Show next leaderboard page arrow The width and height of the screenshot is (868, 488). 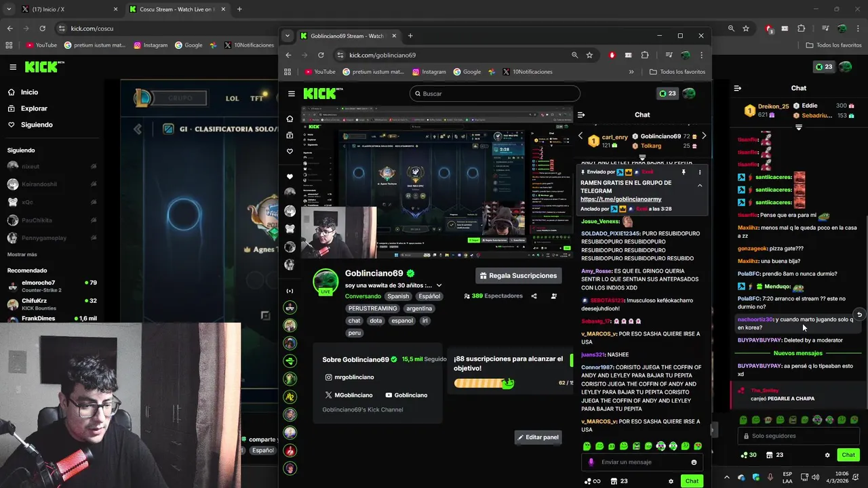[704, 136]
